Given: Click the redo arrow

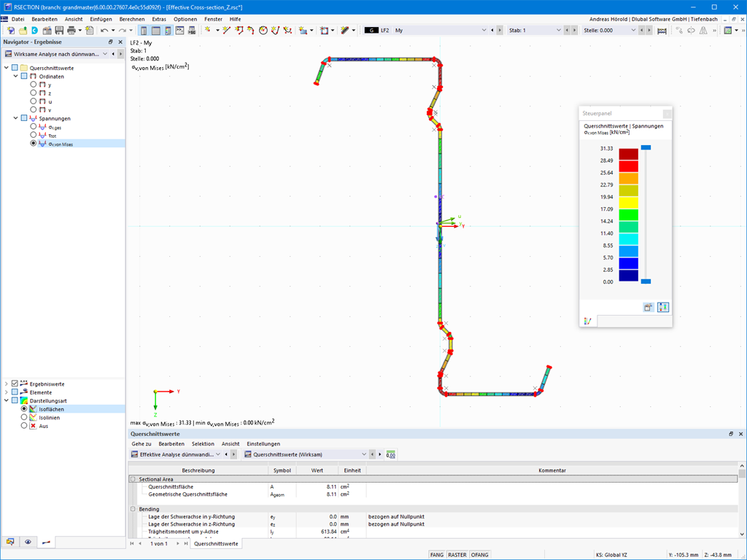Looking at the screenshot, I should click(x=123, y=31).
